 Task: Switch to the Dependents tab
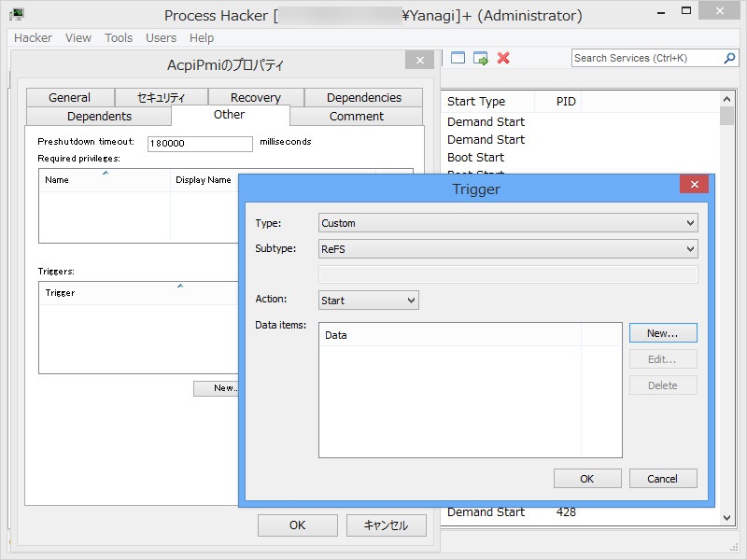pyautogui.click(x=99, y=116)
